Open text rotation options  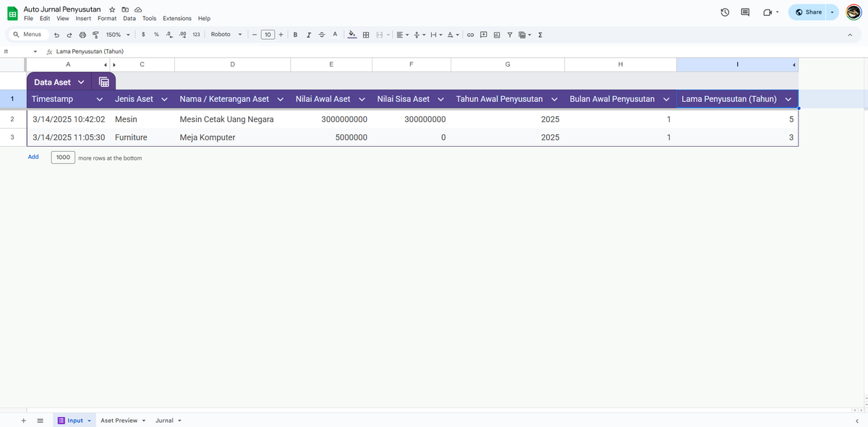(x=453, y=35)
